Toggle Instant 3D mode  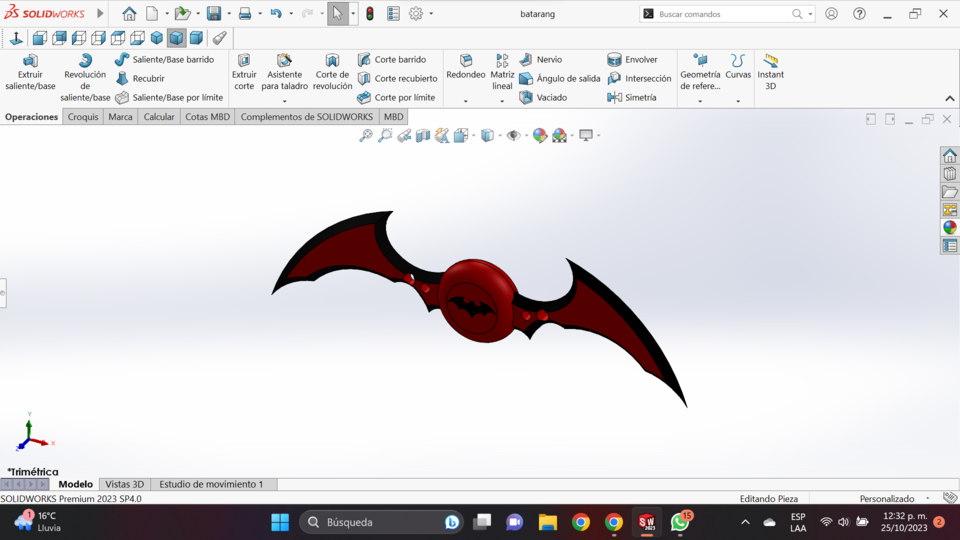point(770,72)
